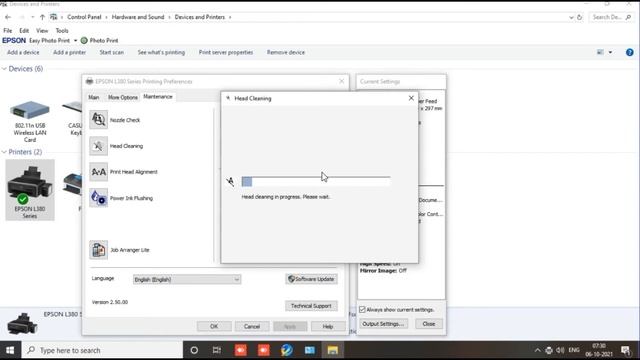Image resolution: width=640 pixels, height=360 pixels.
Task: Go back with the back arrow
Action: (x=8, y=17)
